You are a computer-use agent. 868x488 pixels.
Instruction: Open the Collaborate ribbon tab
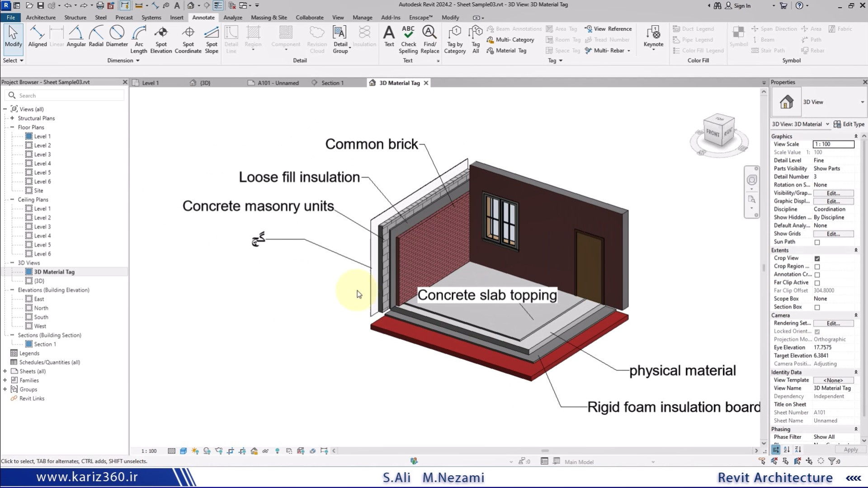[x=309, y=18]
